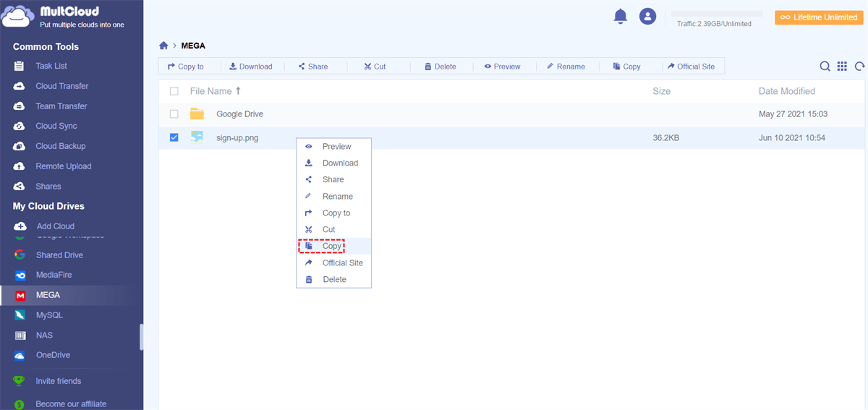Open Cloud Sync tool
The width and height of the screenshot is (868, 410).
tap(56, 126)
